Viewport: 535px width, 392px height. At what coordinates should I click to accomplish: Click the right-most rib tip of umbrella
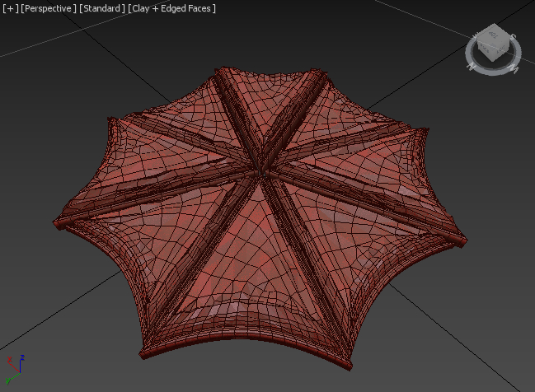(x=462, y=243)
